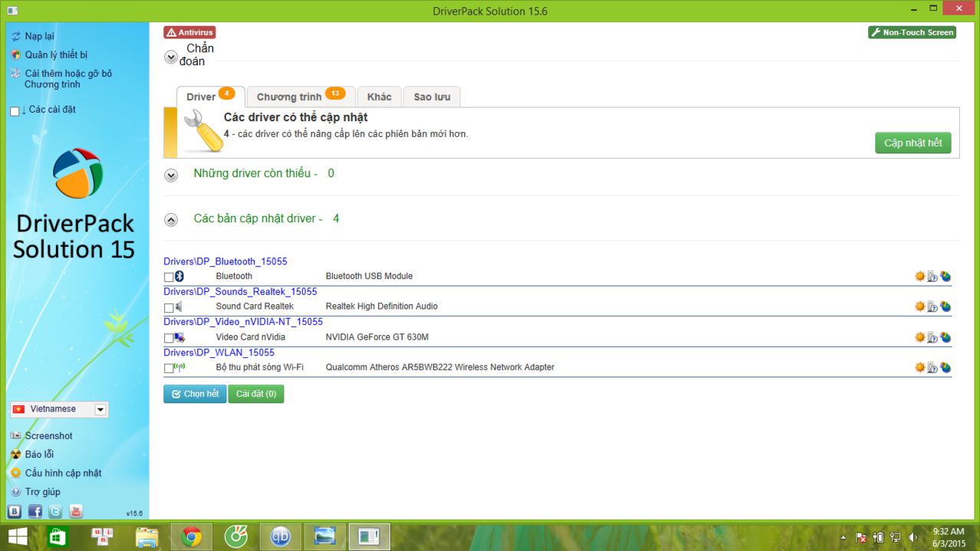Open Cốc Cốc browser from the taskbar

pos(236,536)
